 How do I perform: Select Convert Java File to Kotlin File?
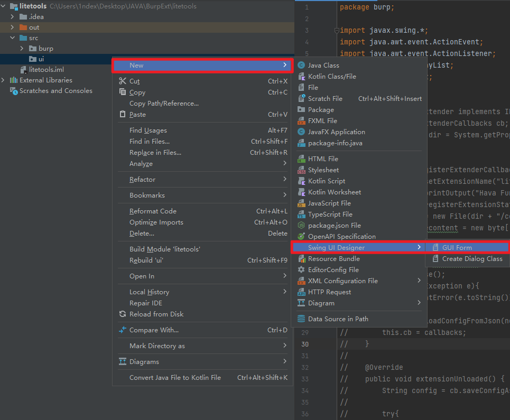pos(202,378)
